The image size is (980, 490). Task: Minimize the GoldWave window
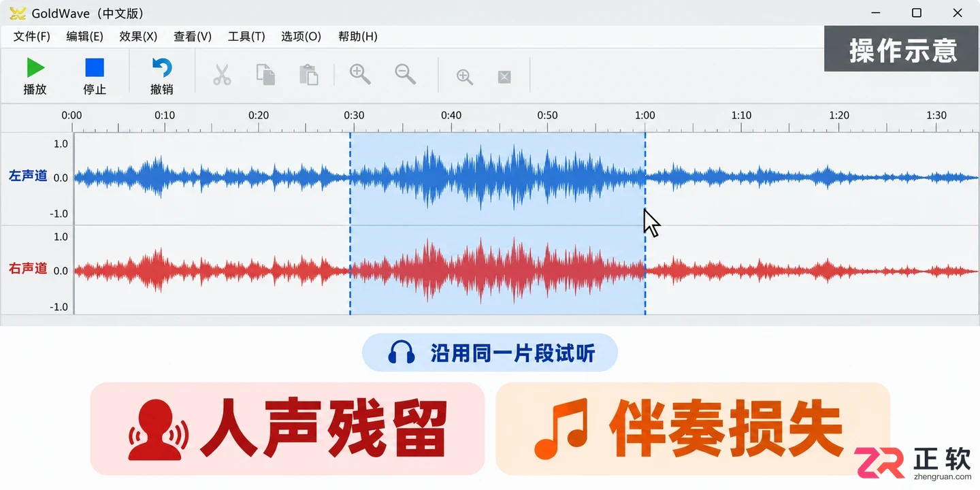[x=877, y=13]
